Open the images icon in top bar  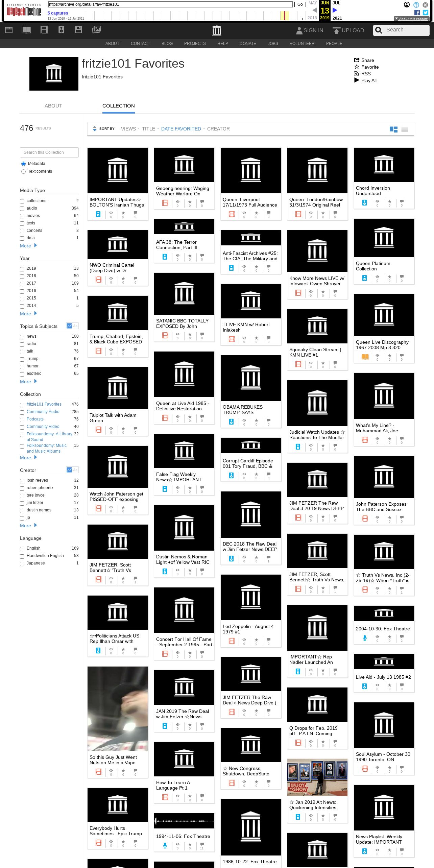point(96,30)
